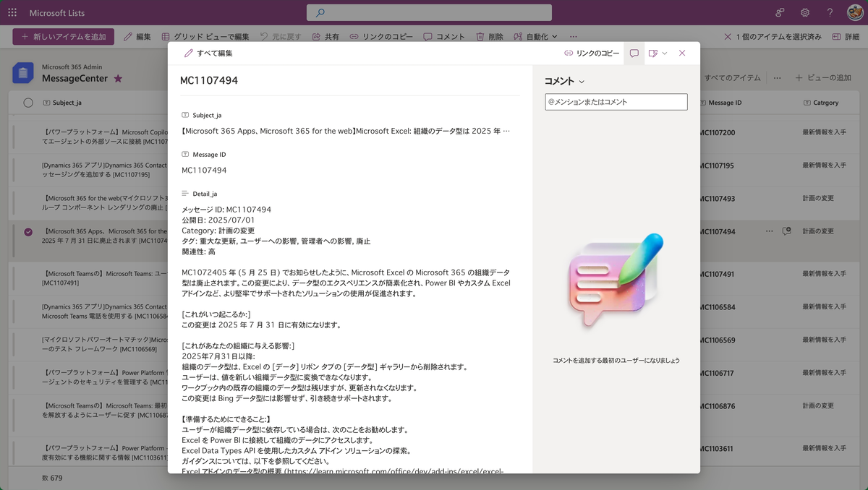Click リンクのコピー in the background command bar
This screenshot has width=868, height=490.
point(381,36)
